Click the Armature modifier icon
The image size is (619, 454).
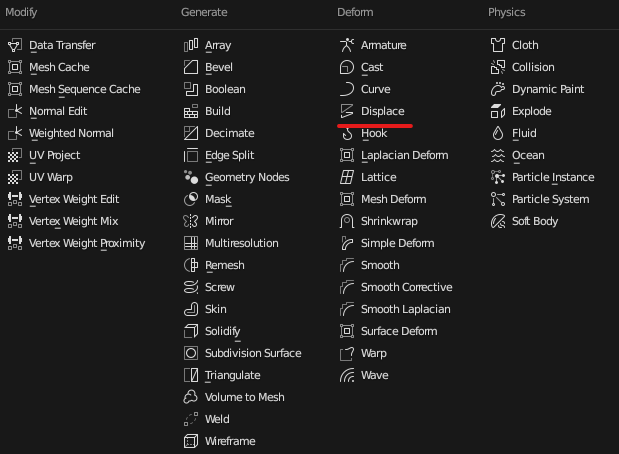pos(347,45)
